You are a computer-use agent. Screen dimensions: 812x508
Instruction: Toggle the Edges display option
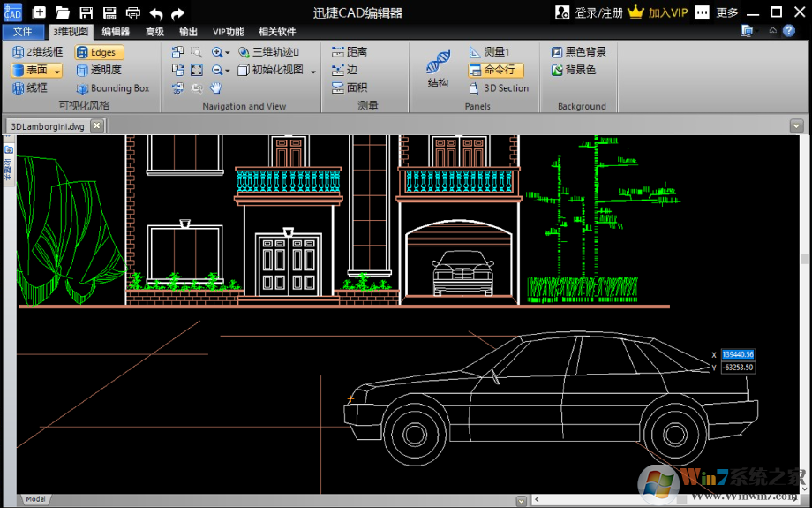(x=98, y=52)
